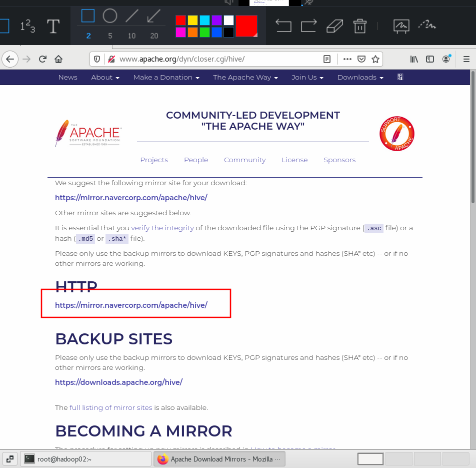Save page to Pocket

click(x=361, y=59)
